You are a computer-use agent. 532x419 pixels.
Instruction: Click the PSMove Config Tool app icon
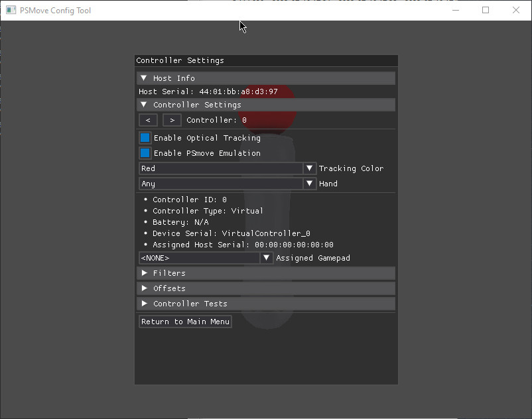point(11,10)
